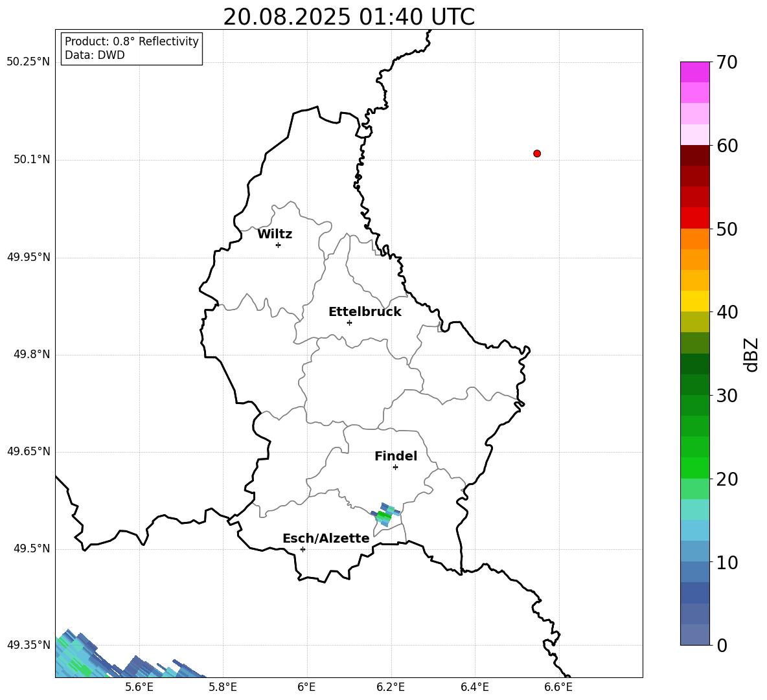This screenshot has width=767, height=700.
Task: Click the 6°E longitude label
Action: pos(306,687)
